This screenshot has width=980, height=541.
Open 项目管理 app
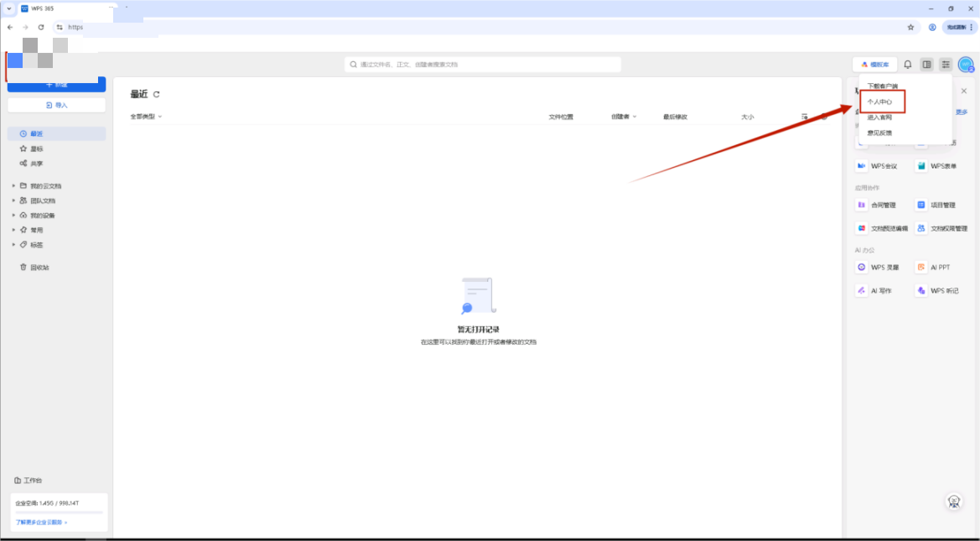click(936, 205)
